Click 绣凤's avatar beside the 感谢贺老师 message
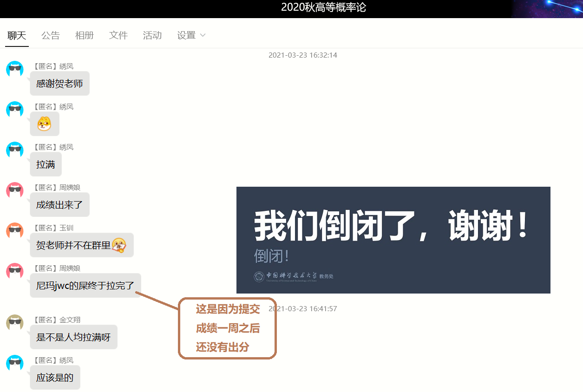This screenshot has width=583, height=392. point(15,69)
